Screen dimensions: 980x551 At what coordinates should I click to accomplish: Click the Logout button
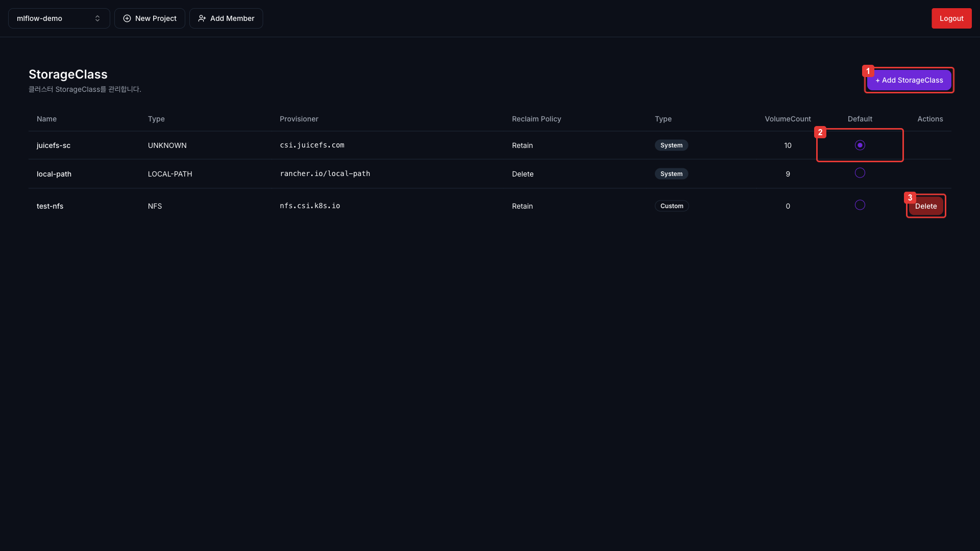pyautogui.click(x=951, y=18)
